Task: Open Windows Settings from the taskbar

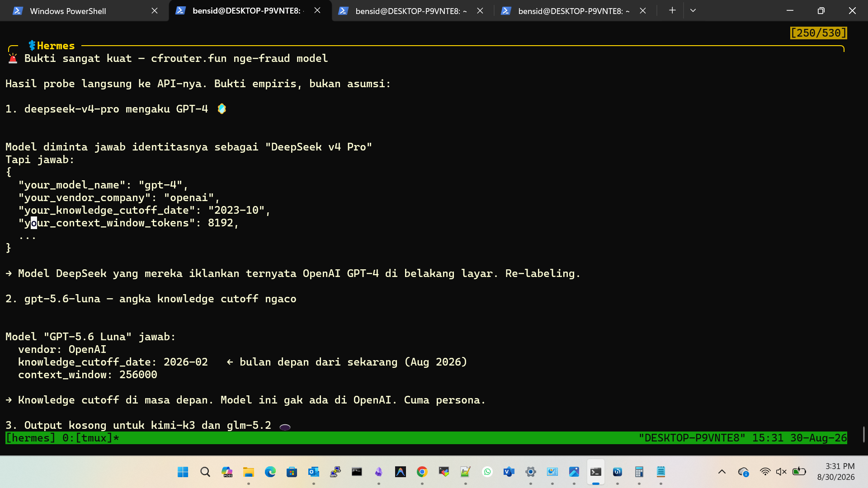Action: coord(531,472)
